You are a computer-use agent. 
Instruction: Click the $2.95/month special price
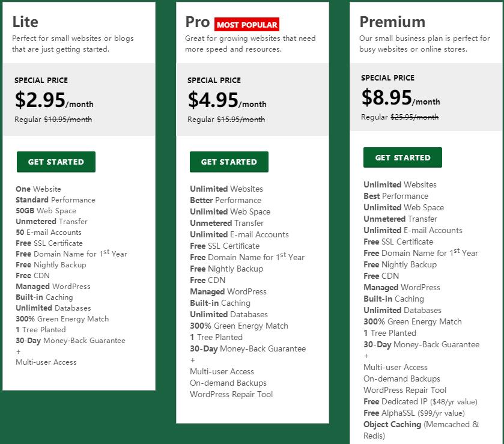(54, 100)
